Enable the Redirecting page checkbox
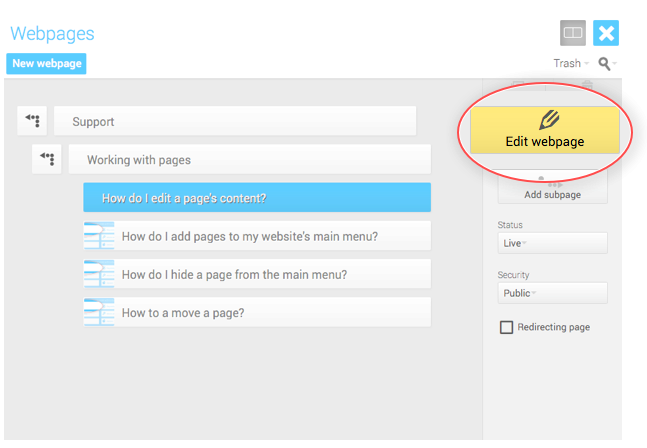Image resolution: width=647 pixels, height=448 pixels. pyautogui.click(x=507, y=327)
